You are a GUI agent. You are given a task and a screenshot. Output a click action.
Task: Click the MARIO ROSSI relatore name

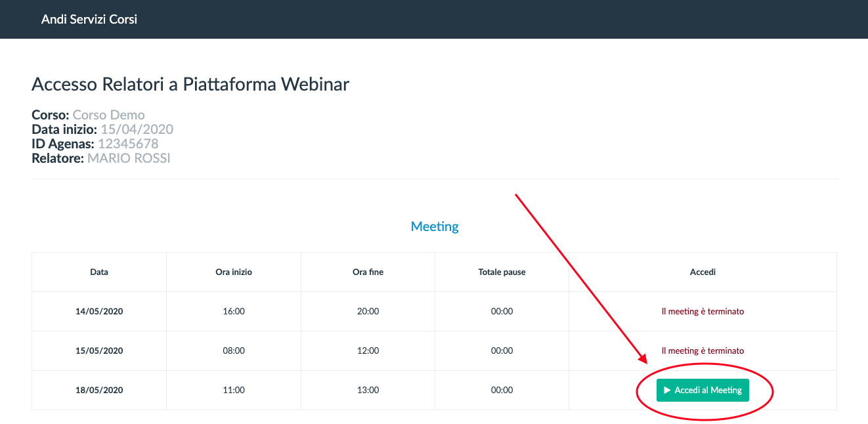129,158
